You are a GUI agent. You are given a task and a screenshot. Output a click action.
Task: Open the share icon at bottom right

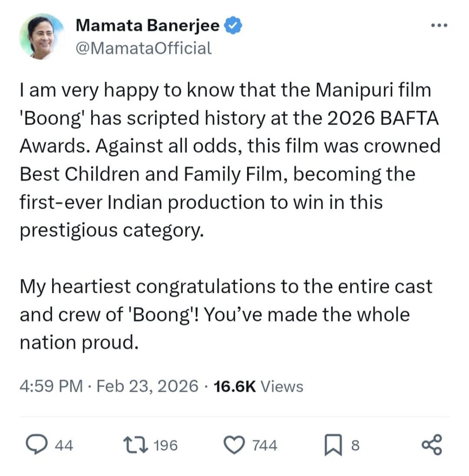(432, 445)
